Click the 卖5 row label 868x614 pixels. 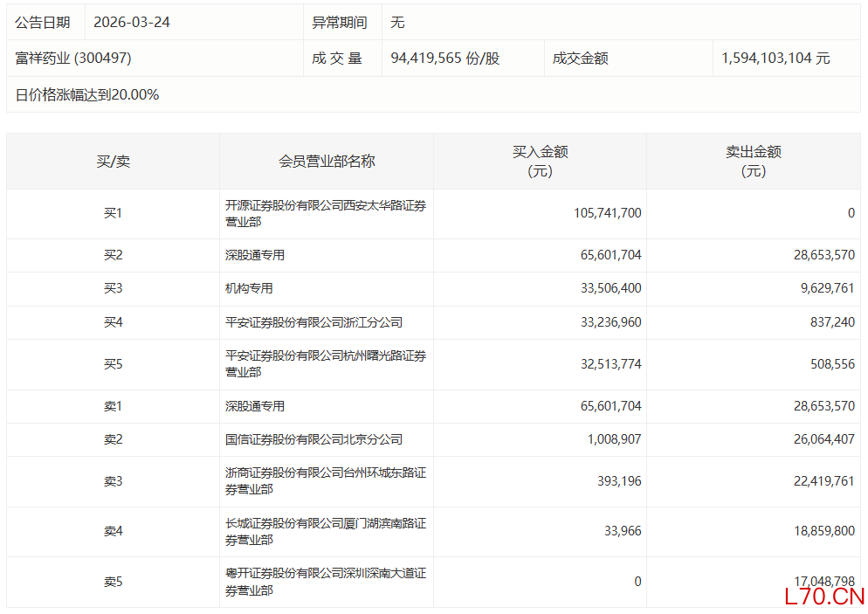coord(113,582)
